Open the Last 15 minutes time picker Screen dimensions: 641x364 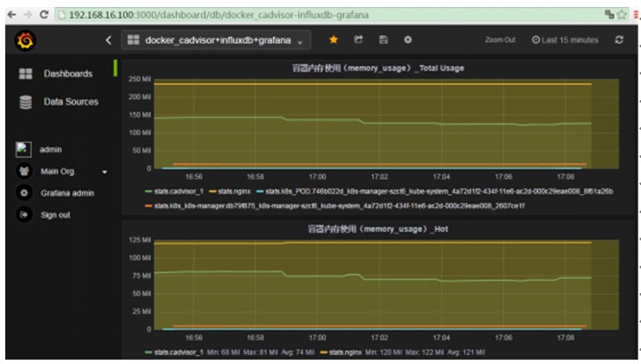[565, 40]
